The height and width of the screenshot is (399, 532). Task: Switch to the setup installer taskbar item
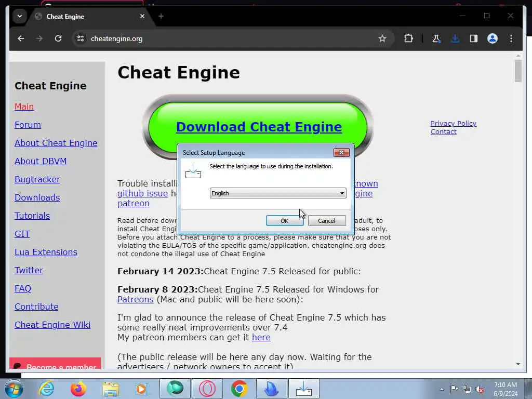pyautogui.click(x=303, y=389)
